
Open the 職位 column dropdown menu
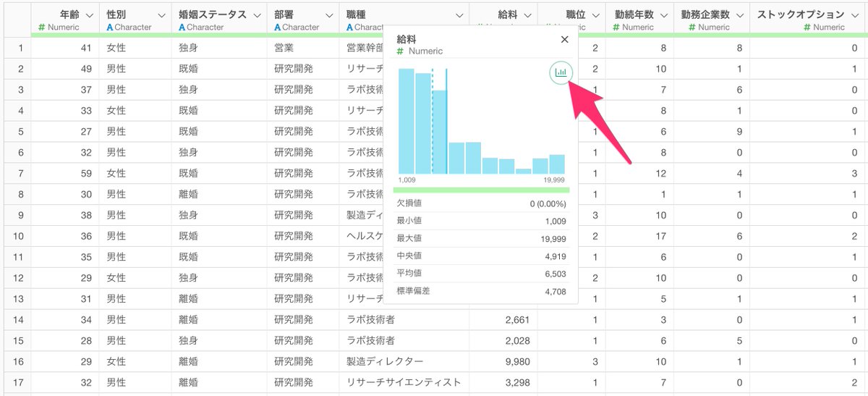tap(596, 15)
